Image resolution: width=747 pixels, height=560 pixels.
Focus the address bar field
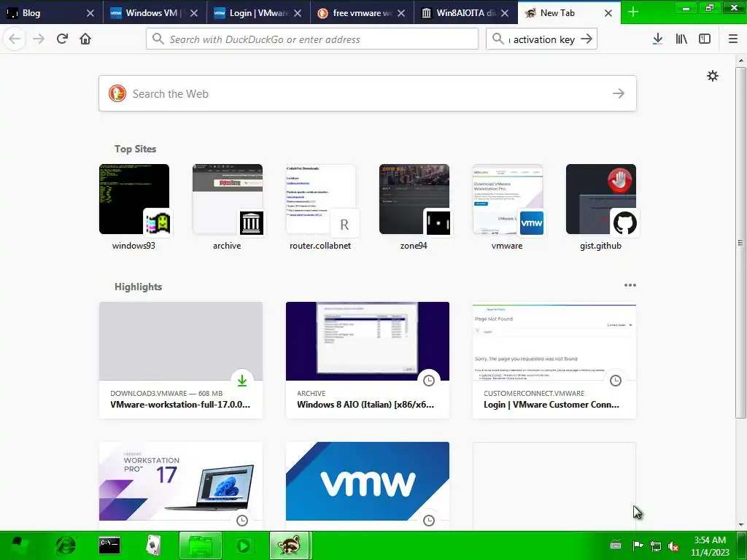(312, 39)
